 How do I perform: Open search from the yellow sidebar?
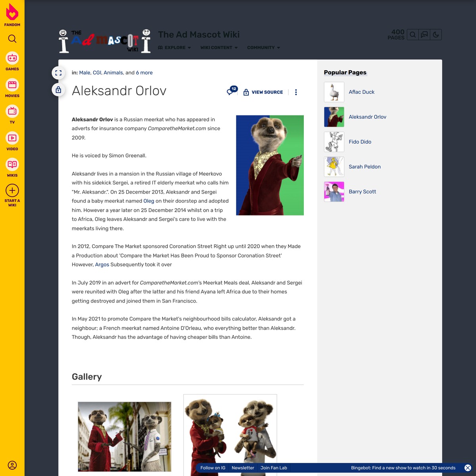pyautogui.click(x=12, y=38)
